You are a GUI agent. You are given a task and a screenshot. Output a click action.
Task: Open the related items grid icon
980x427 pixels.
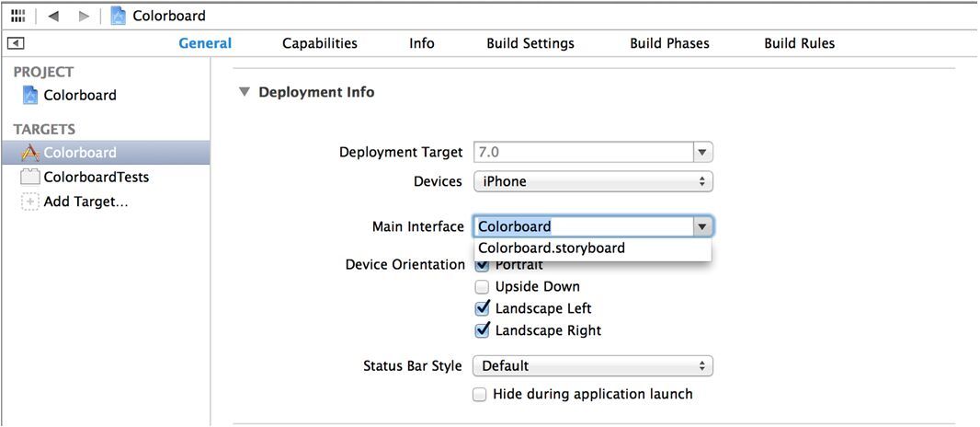tap(18, 16)
